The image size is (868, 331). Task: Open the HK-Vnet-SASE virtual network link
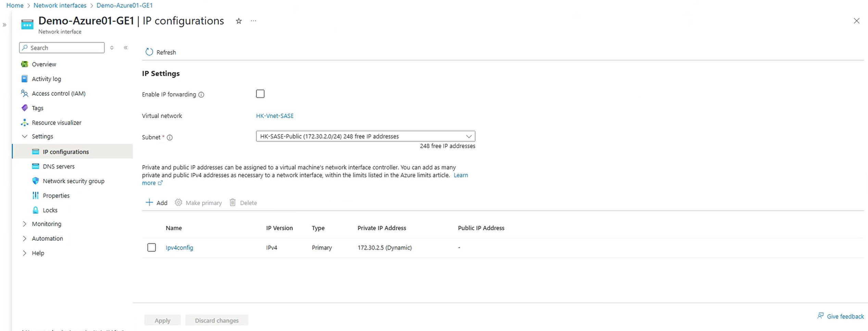click(x=275, y=116)
